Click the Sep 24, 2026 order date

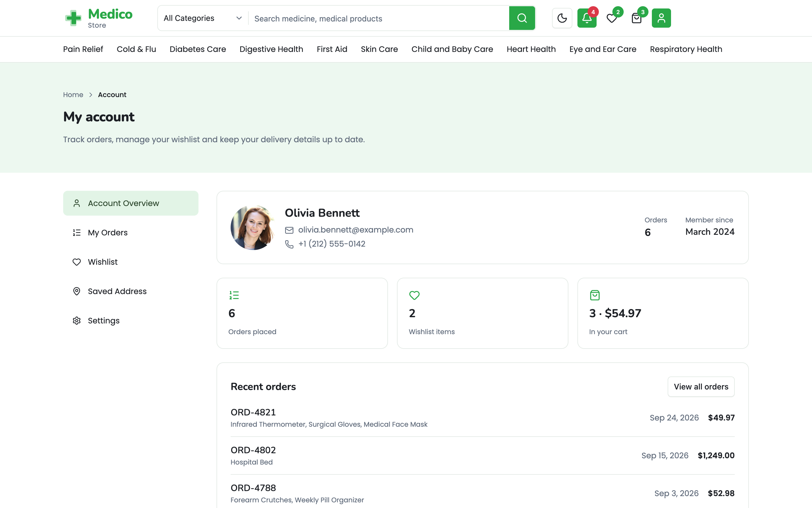pyautogui.click(x=674, y=418)
